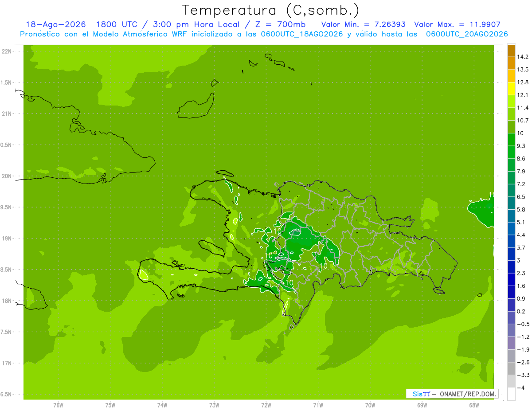Click the "Valor Max. = 11.9907" readout
Image resolution: width=532 pixels, height=411 pixels.
458,24
